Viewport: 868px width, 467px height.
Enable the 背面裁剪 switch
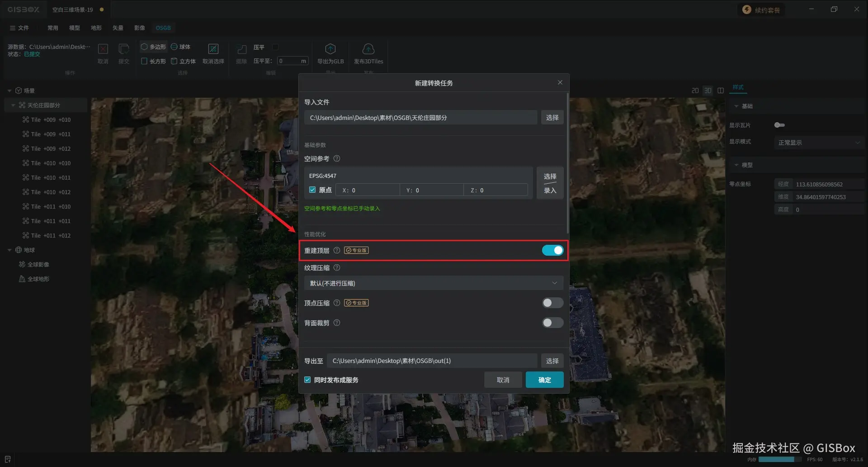553,323
